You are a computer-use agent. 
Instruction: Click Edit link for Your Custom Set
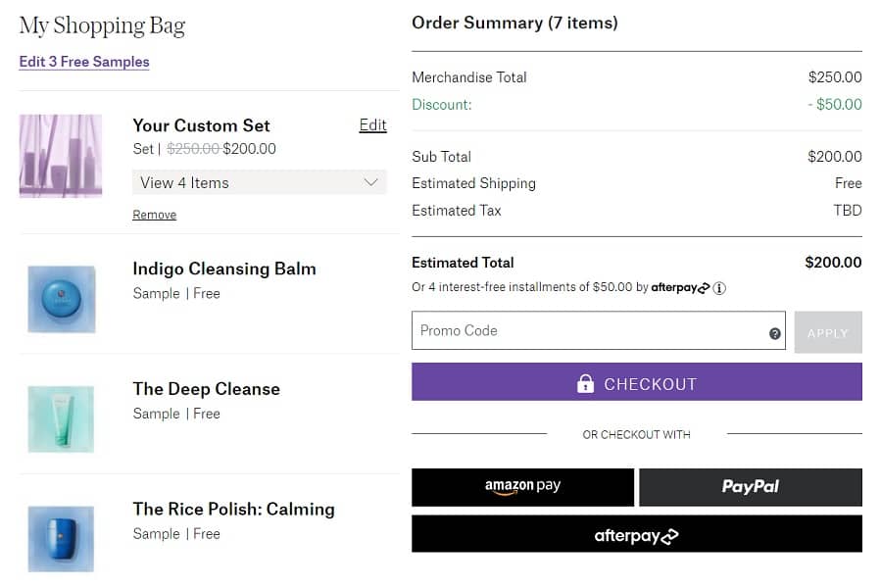pyautogui.click(x=372, y=124)
